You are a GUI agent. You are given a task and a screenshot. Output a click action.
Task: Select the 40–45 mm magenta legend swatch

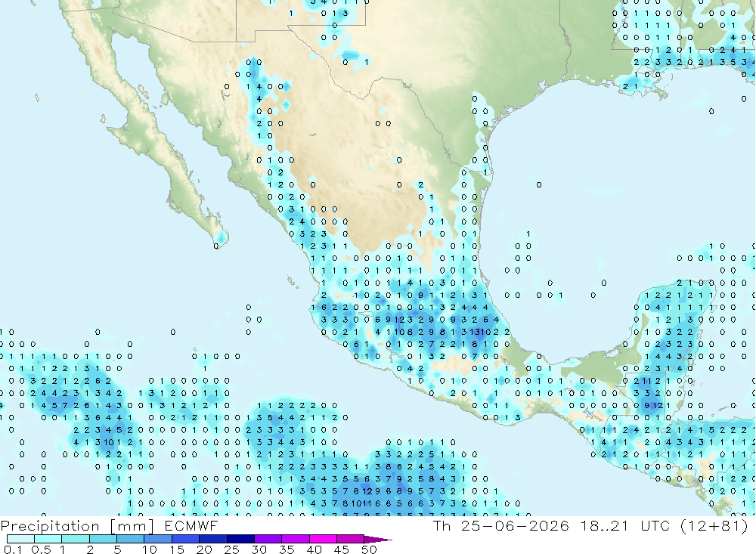point(323,539)
